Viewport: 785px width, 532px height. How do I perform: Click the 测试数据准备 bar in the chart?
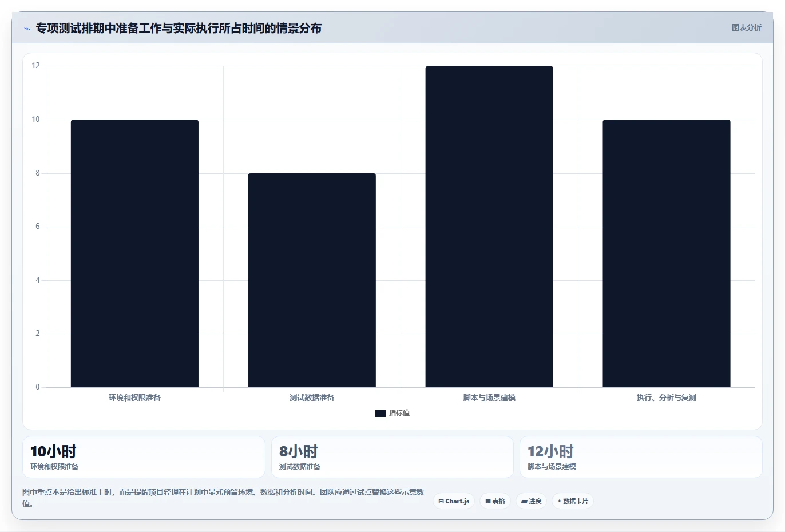coord(312,280)
